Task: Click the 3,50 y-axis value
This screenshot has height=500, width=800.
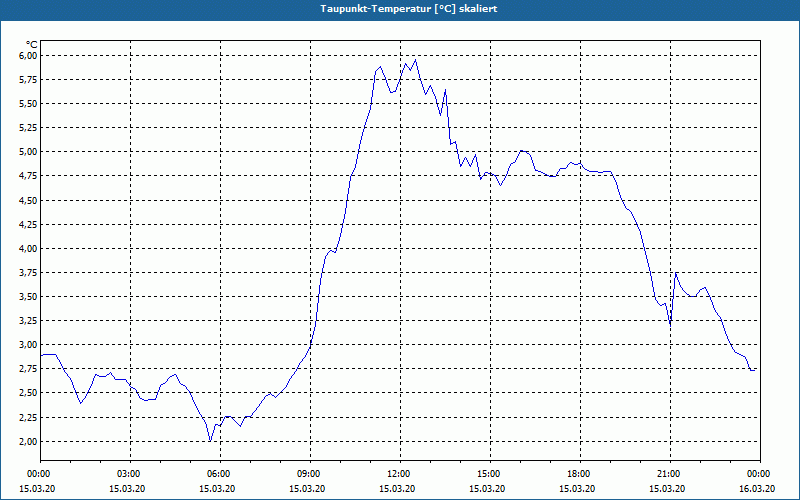Action: 28,296
